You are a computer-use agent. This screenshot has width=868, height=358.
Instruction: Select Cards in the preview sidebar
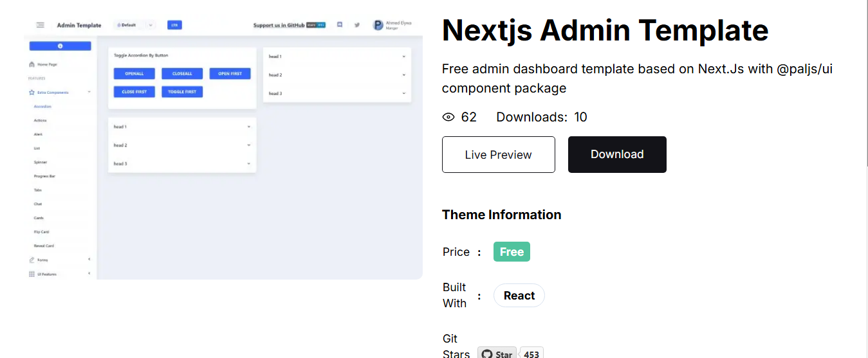pyautogui.click(x=39, y=218)
